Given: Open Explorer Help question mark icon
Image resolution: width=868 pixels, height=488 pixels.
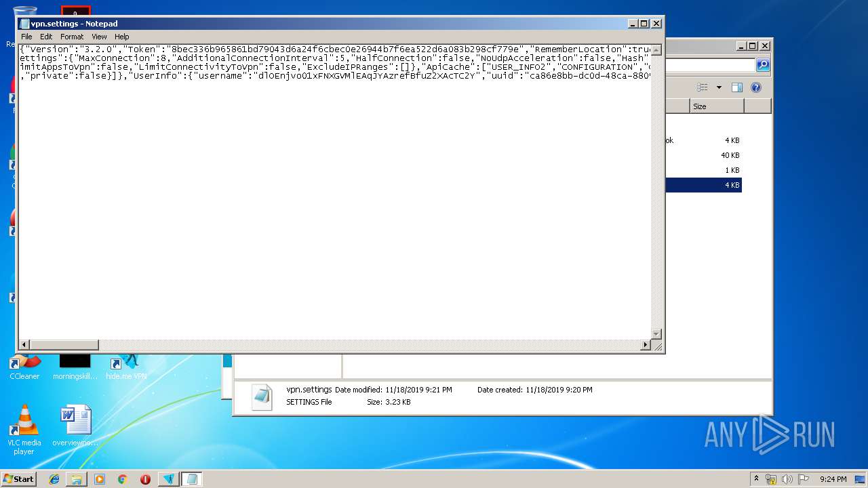Looking at the screenshot, I should click(756, 87).
